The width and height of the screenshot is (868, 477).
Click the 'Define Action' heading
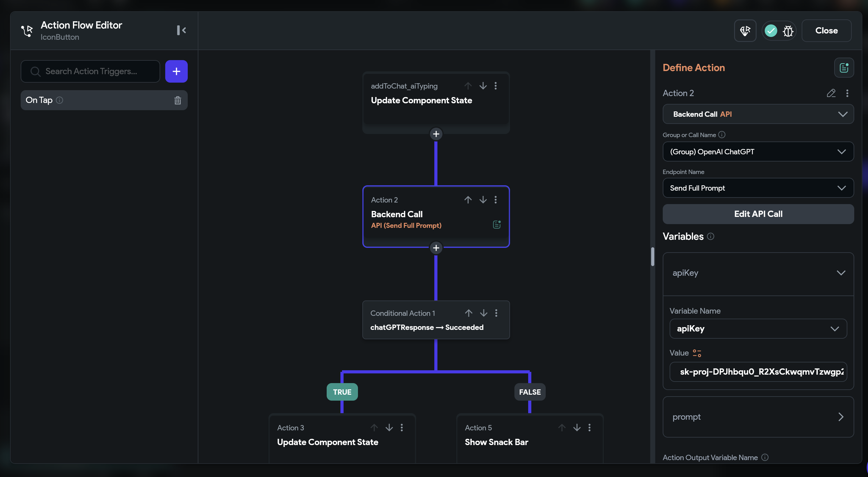tap(693, 68)
